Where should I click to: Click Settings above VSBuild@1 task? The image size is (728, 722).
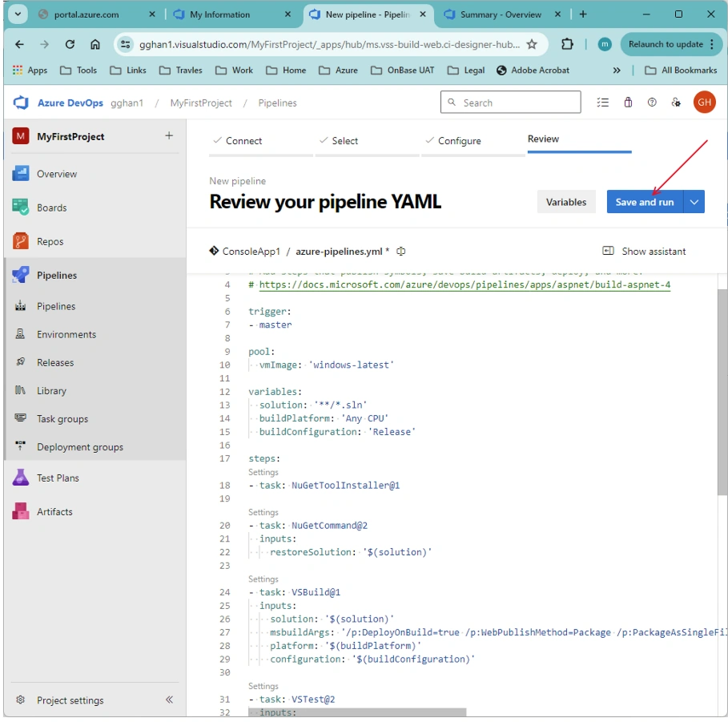(x=263, y=579)
